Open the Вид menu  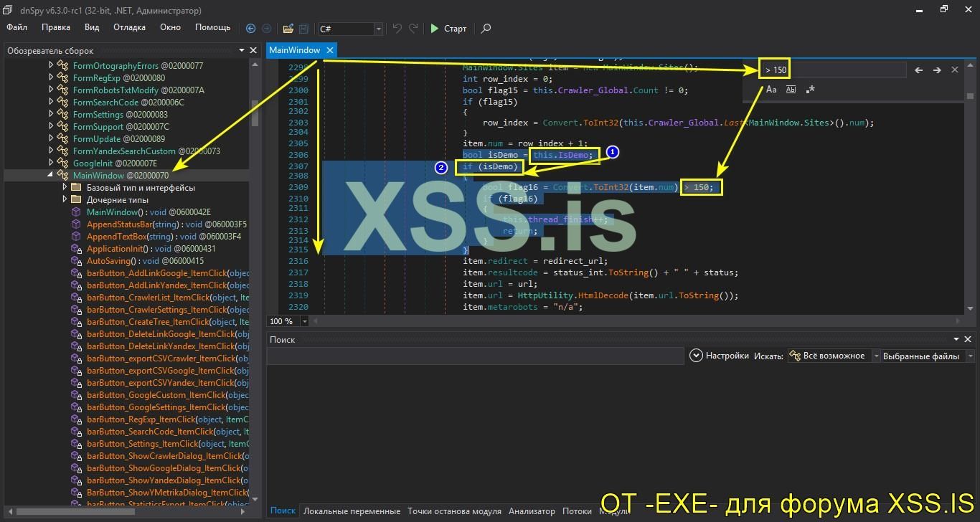(92, 27)
